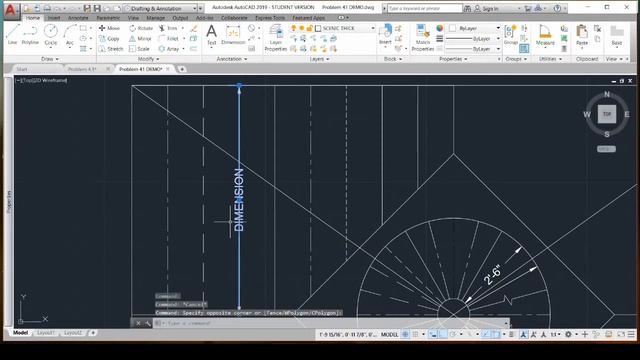
Task: Select the Line draw tool
Action: point(12,34)
